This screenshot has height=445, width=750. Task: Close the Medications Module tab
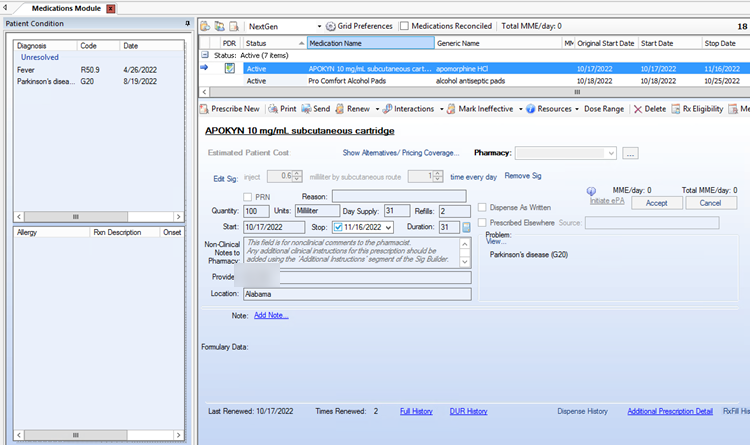pyautogui.click(x=110, y=9)
